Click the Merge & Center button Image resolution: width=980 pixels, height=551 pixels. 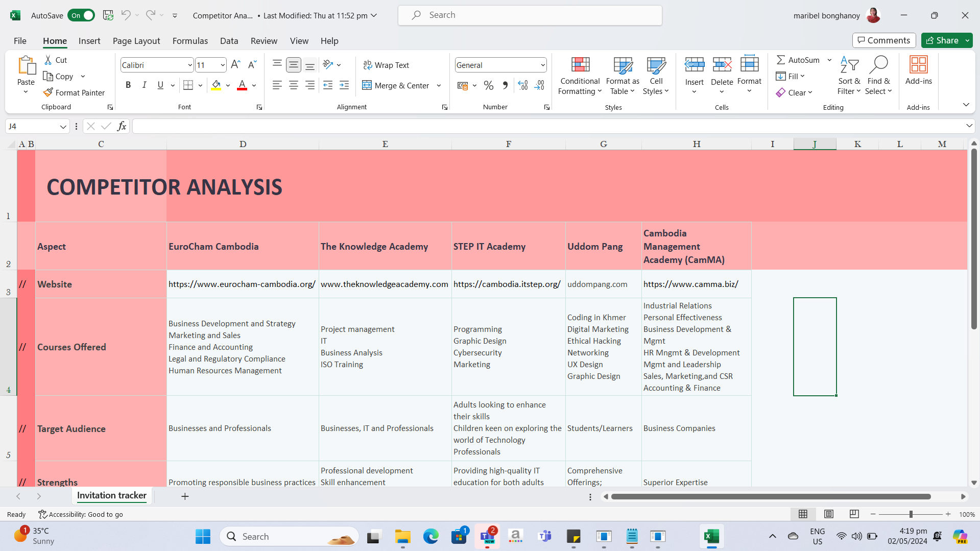(396, 85)
